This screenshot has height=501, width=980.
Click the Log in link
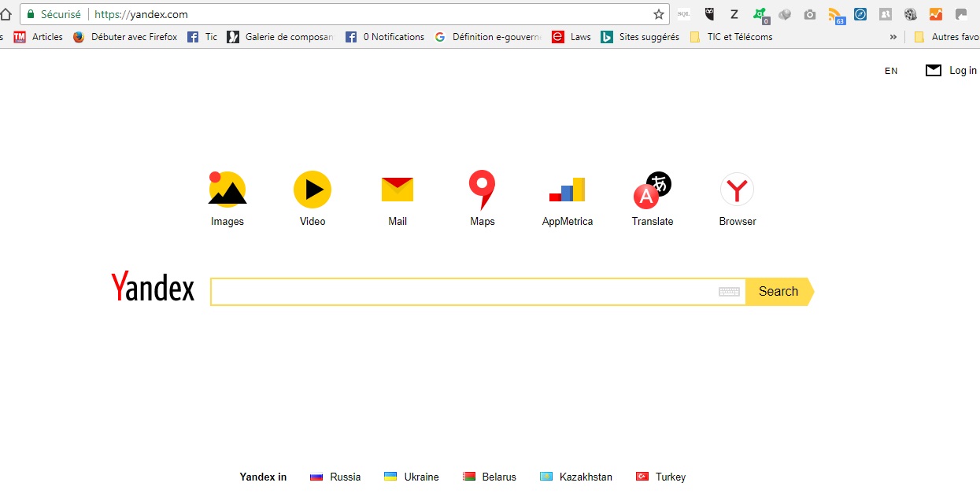963,70
